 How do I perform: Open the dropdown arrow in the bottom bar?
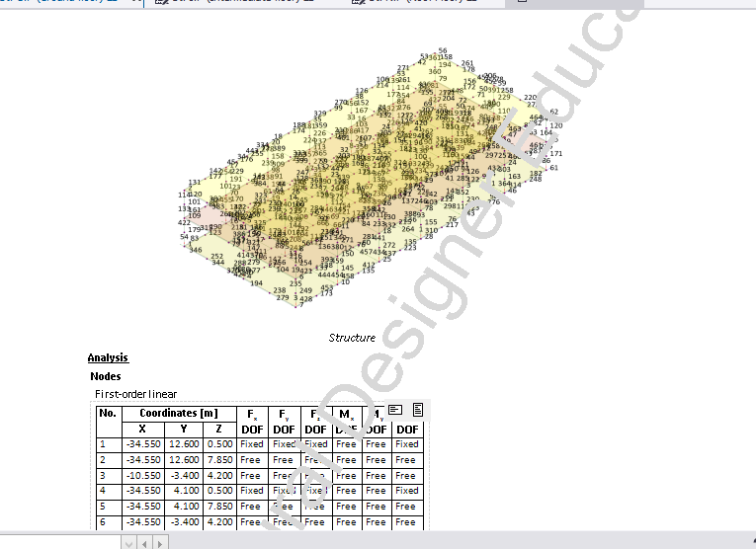(127, 542)
